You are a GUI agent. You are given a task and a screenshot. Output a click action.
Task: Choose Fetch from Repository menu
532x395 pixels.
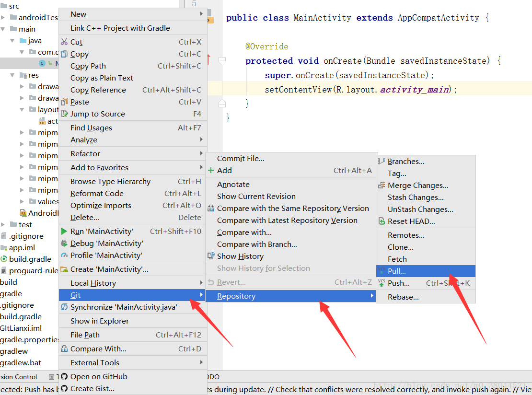pyautogui.click(x=426, y=259)
